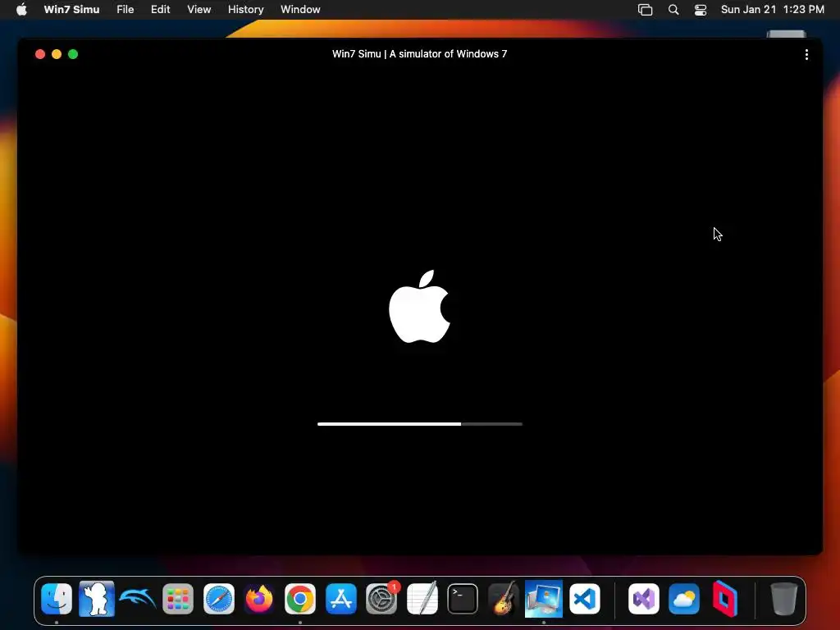The height and width of the screenshot is (630, 840).
Task: Launch Firefox from the Dock
Action: click(x=259, y=598)
